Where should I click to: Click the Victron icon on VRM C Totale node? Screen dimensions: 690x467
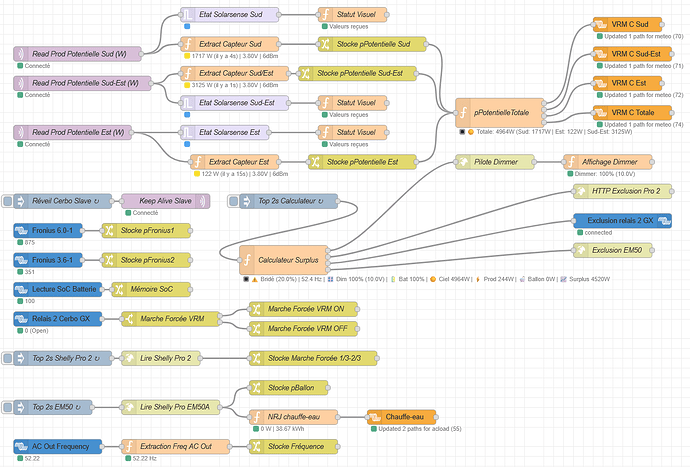(601, 113)
